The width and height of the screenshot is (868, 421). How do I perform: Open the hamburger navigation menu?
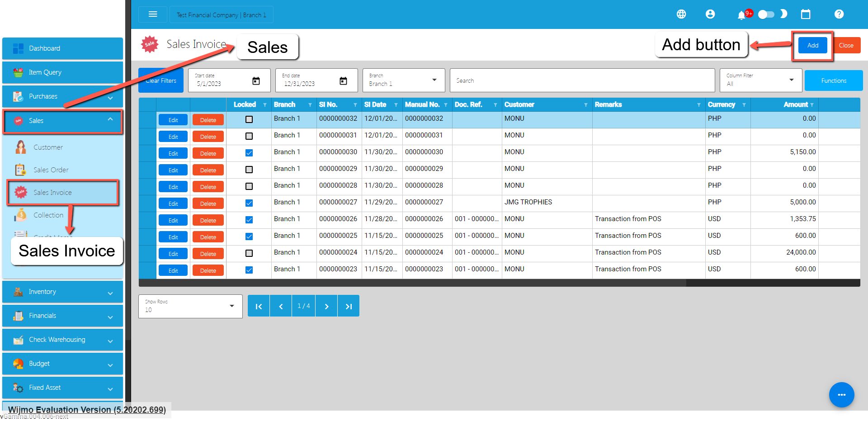click(x=153, y=14)
